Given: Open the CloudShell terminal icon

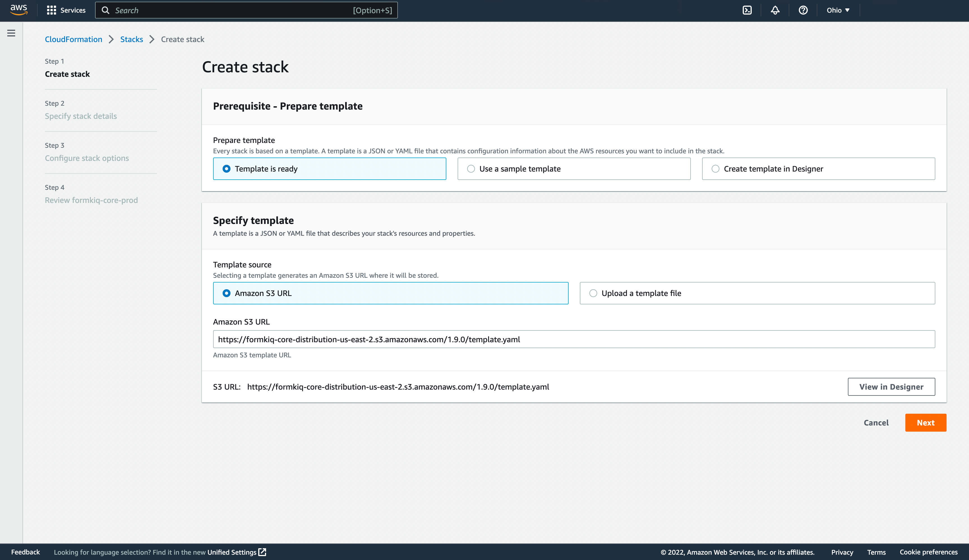Looking at the screenshot, I should tap(747, 10).
